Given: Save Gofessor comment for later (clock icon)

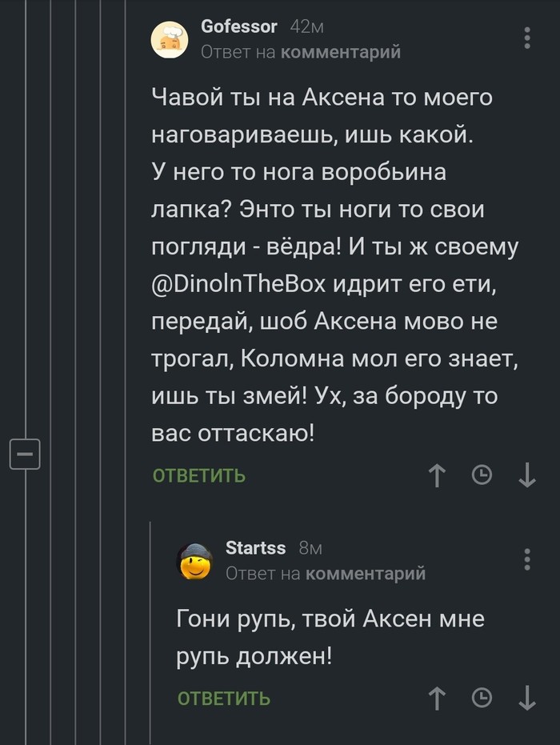Looking at the screenshot, I should pos(482,476).
